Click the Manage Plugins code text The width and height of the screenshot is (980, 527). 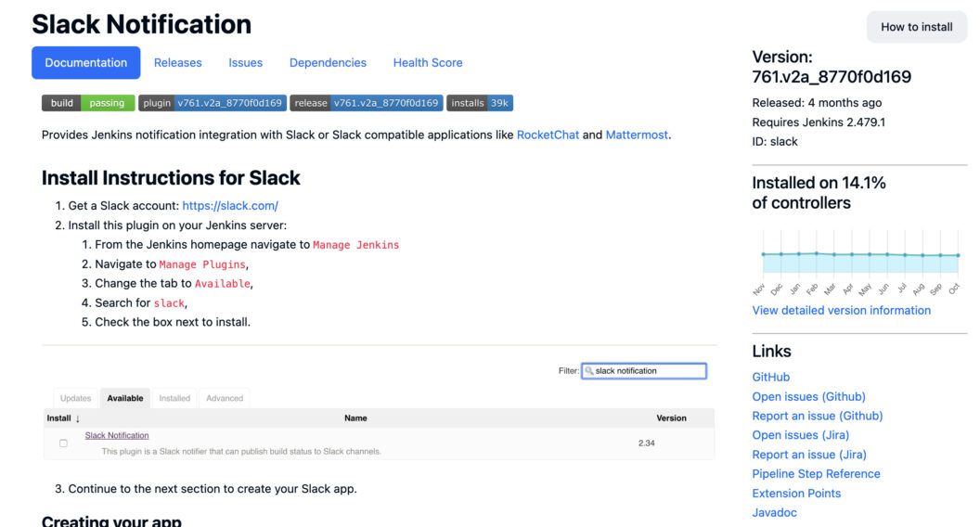point(202,264)
